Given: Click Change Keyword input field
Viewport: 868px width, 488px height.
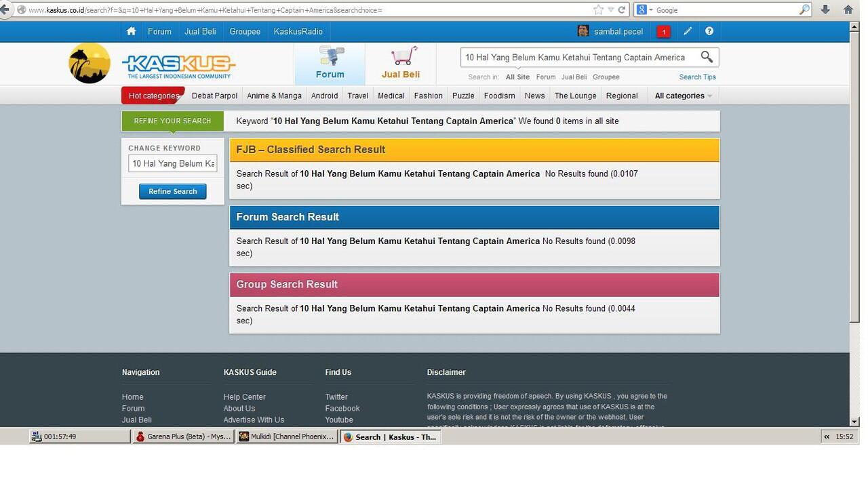Looking at the screenshot, I should coord(173,163).
